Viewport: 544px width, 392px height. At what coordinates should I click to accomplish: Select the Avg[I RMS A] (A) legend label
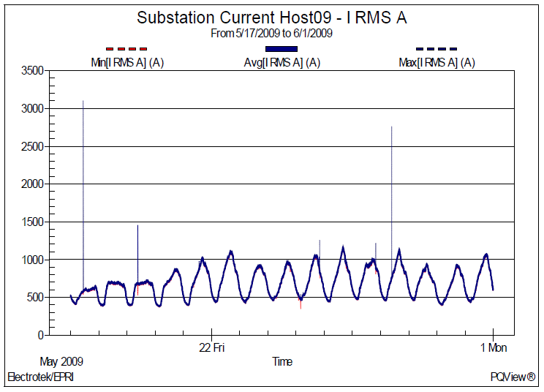click(282, 63)
